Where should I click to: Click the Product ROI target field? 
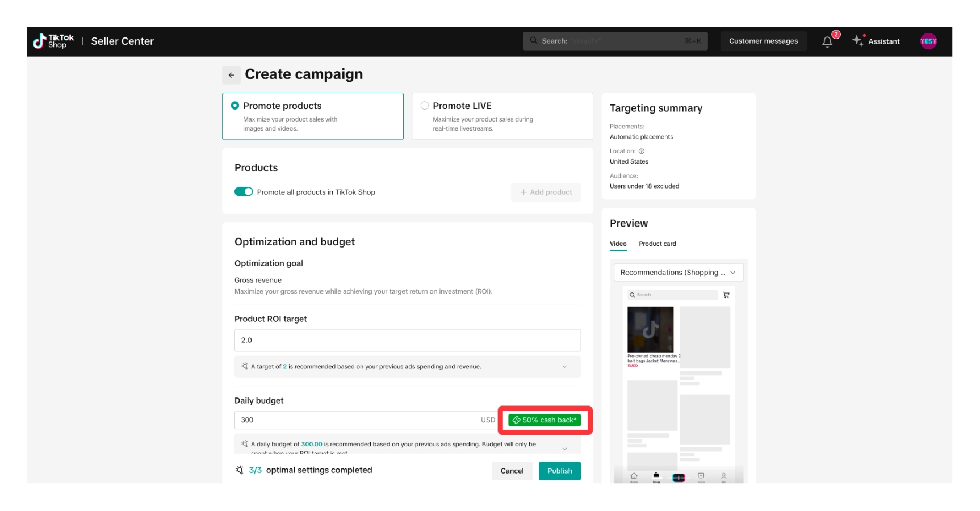(x=407, y=340)
